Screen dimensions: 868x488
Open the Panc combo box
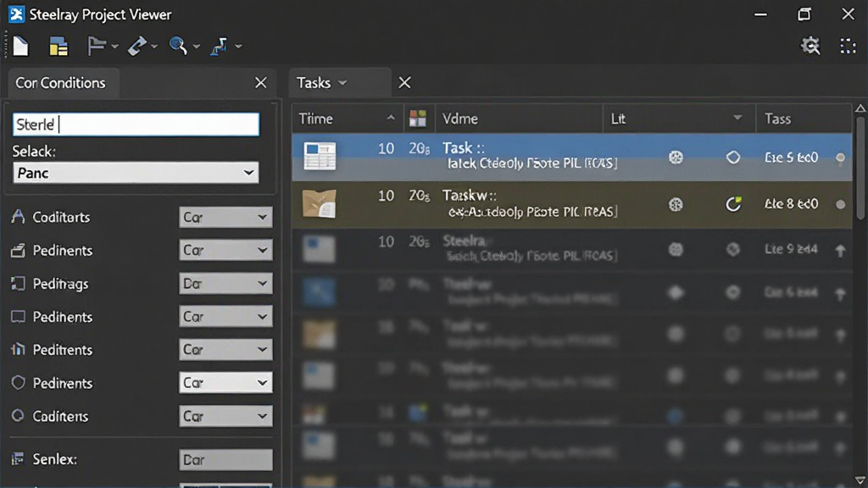pyautogui.click(x=136, y=173)
